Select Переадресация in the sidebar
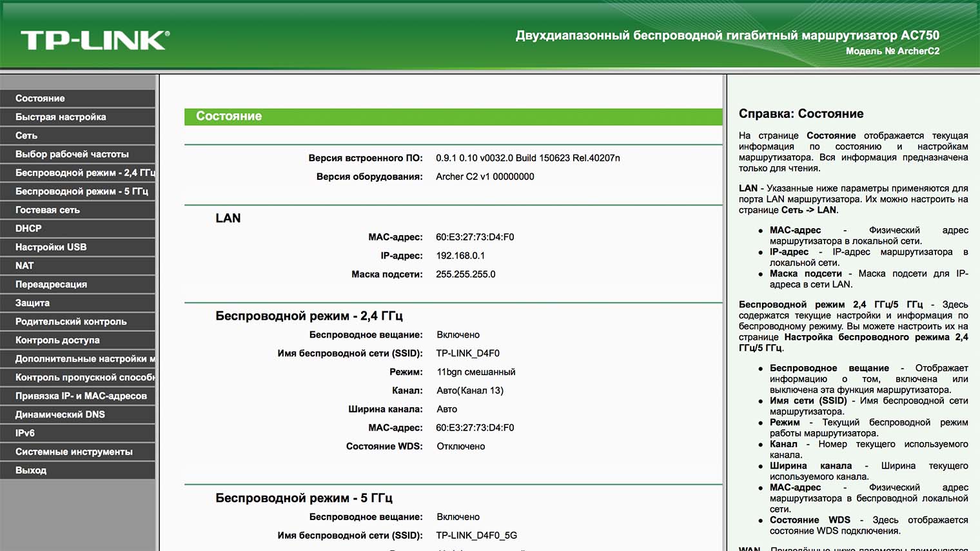This screenshot has width=980, height=551. click(x=77, y=284)
